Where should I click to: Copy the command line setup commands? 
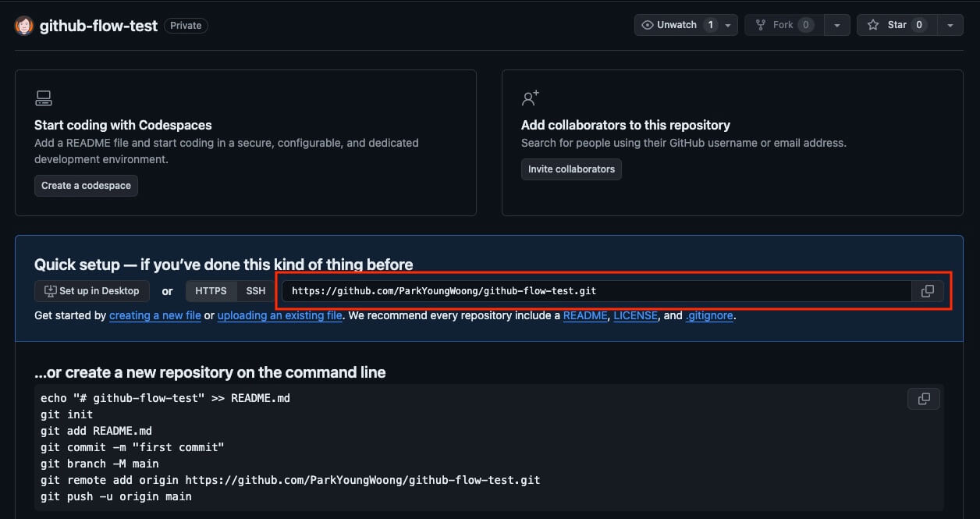pyautogui.click(x=924, y=398)
